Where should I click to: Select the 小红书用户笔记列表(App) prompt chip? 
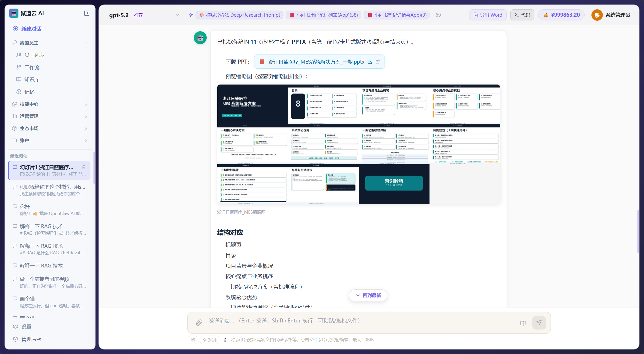pos(323,15)
